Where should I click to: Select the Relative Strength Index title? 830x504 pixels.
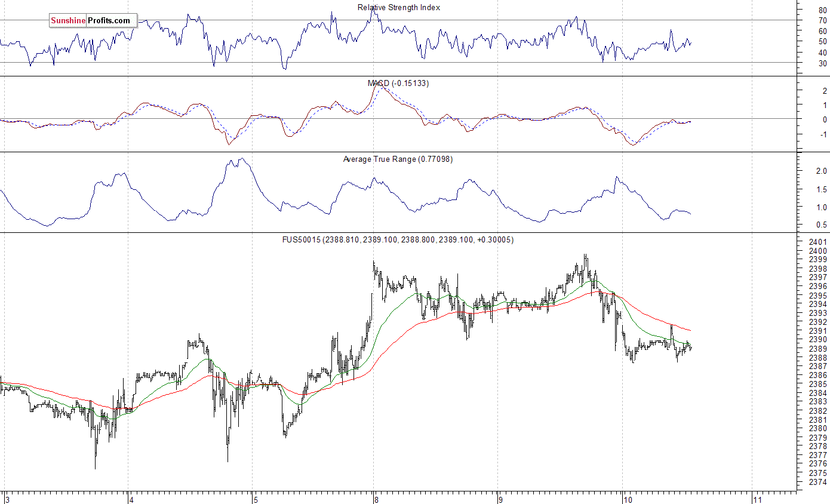399,8
